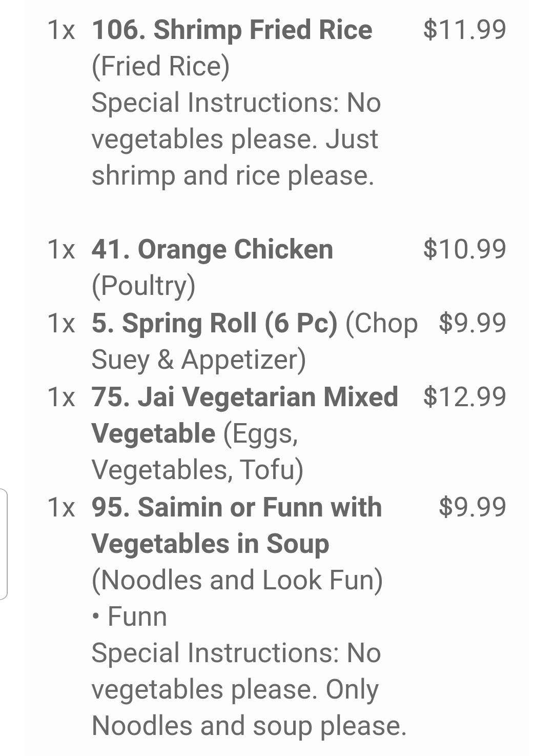Tap the 'Only Noodles and soup please' instructions

(x=249, y=708)
